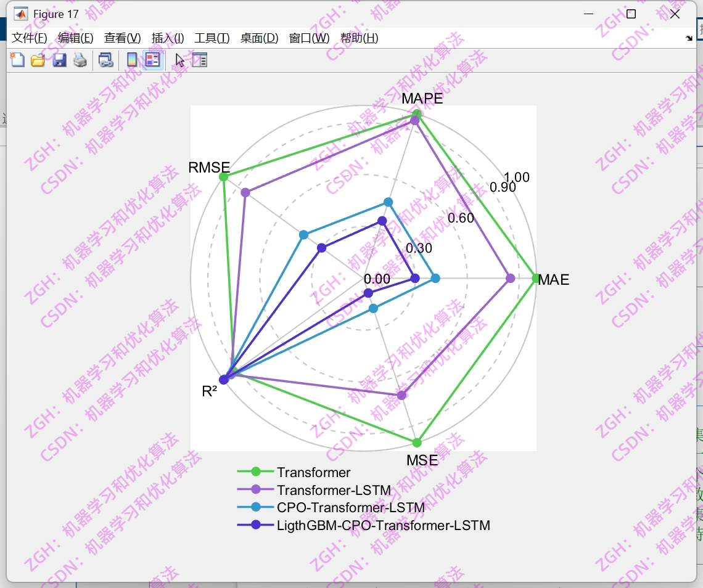Click the MAPE data point on the radar chart
Screen dimensions: 703x588
[x=417, y=113]
